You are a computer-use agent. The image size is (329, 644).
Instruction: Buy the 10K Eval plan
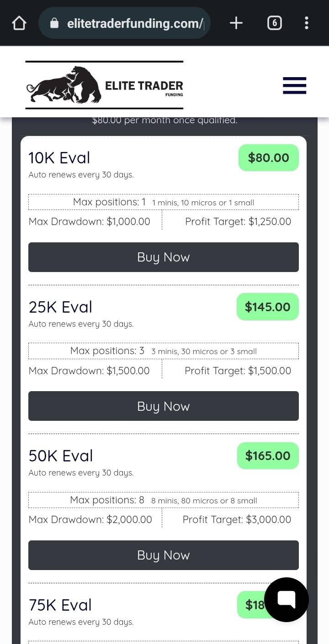[x=164, y=257]
